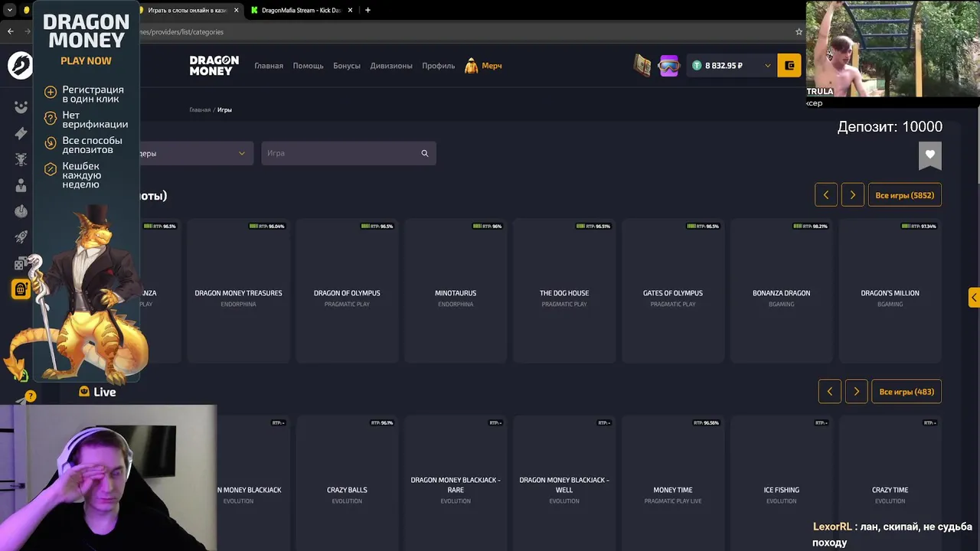Click the dragon logo in the sidebar
980x551 pixels.
20,65
